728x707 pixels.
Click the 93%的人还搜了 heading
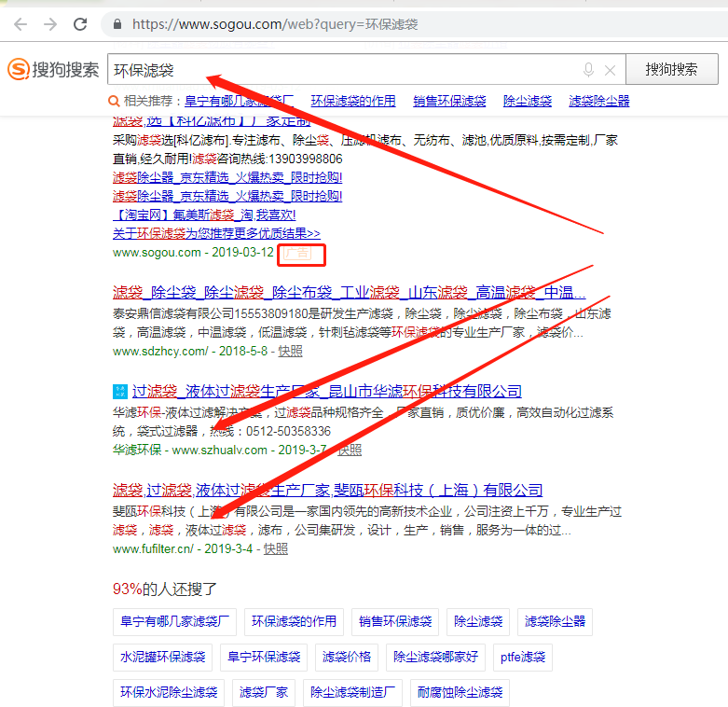165,589
